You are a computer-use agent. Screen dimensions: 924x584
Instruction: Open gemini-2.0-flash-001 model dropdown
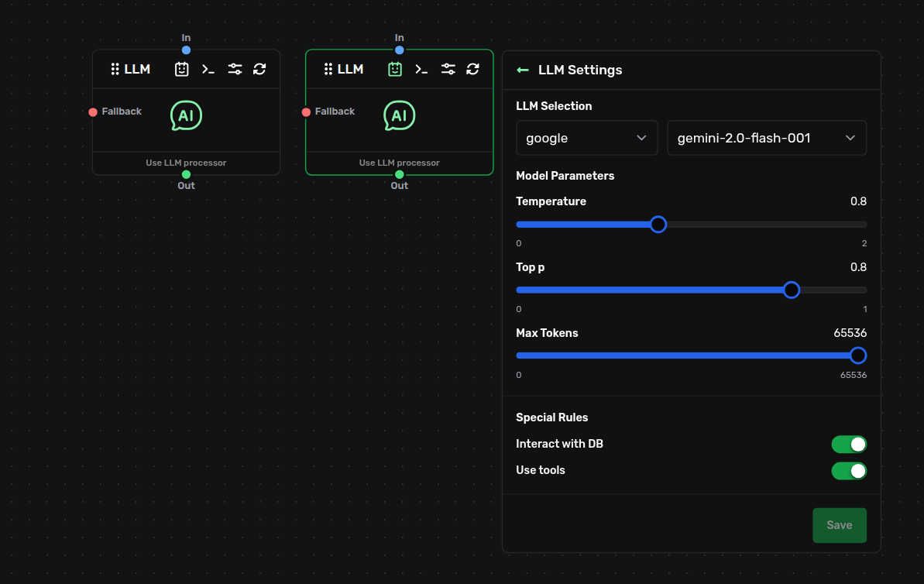[x=767, y=138]
